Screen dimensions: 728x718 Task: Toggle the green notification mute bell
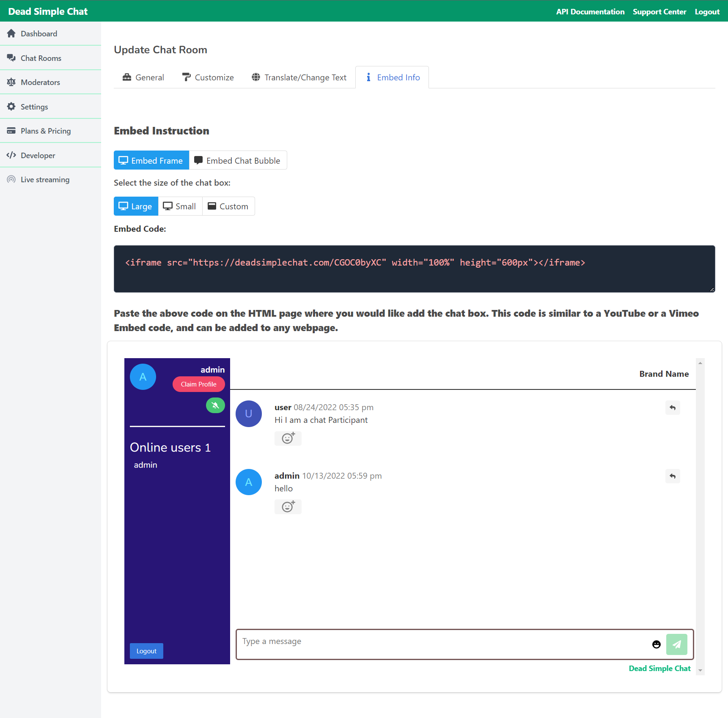click(215, 406)
